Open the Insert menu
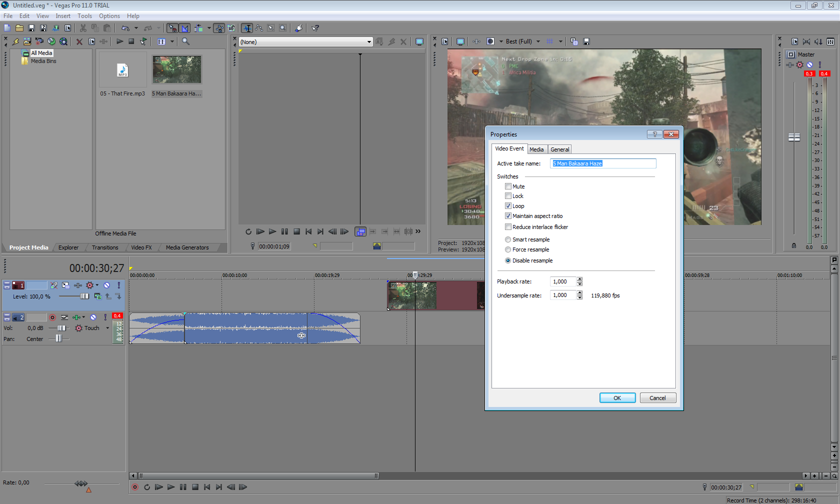The width and height of the screenshot is (840, 504). tap(63, 16)
